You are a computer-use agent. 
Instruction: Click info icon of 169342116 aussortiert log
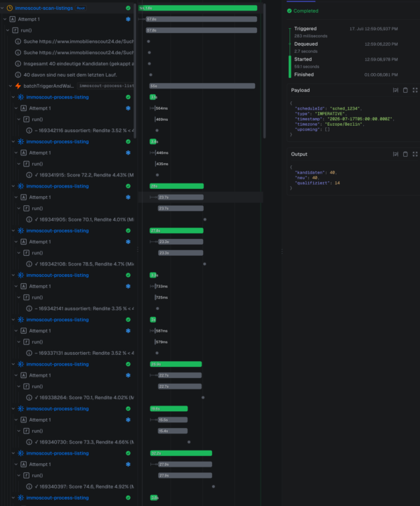(29, 131)
